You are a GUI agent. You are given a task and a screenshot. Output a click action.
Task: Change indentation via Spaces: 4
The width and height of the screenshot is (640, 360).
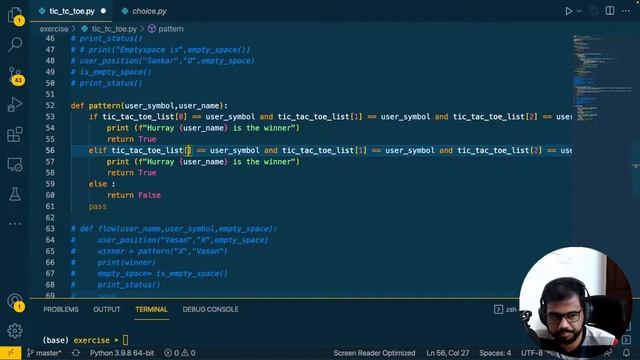point(495,353)
